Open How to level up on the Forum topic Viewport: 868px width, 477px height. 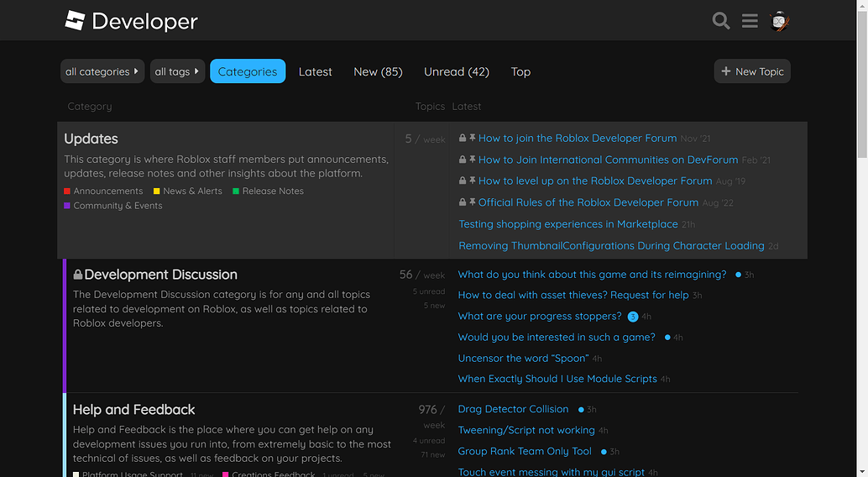[x=595, y=181]
